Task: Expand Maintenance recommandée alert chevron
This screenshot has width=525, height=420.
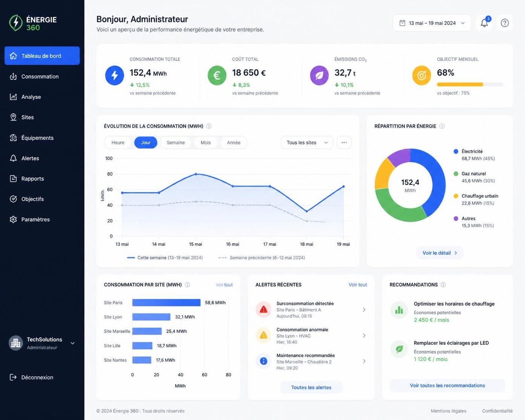Action: click(x=364, y=361)
